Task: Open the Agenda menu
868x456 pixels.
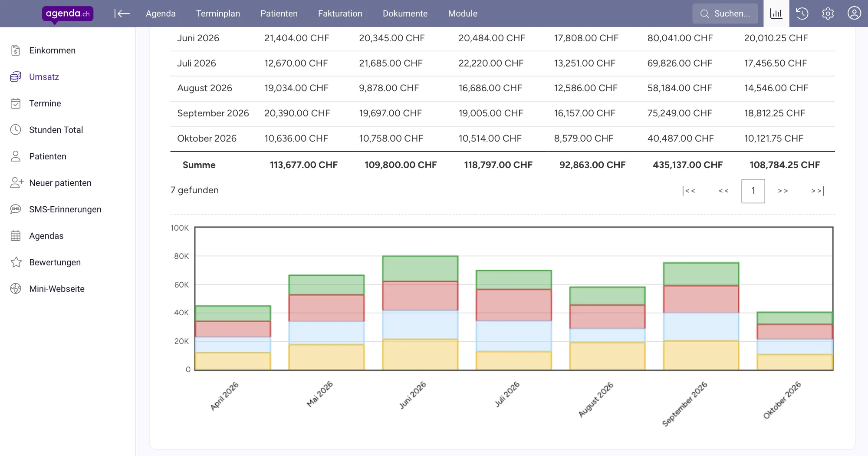Action: point(161,13)
